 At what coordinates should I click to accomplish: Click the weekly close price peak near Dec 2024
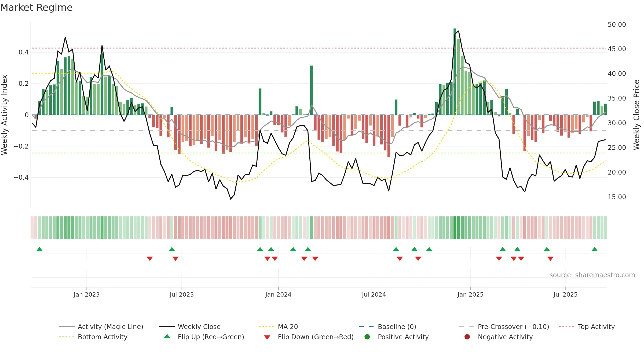coord(459,31)
